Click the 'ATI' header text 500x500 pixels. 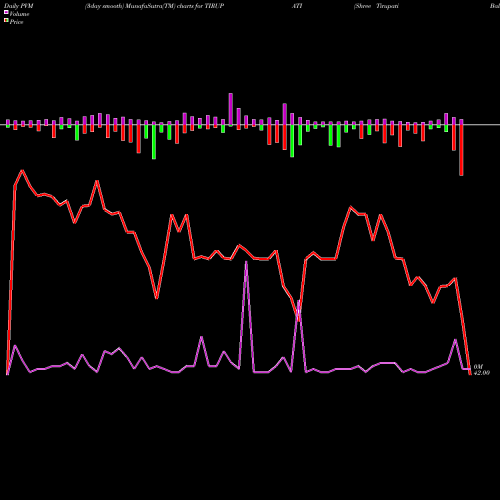click(x=297, y=6)
